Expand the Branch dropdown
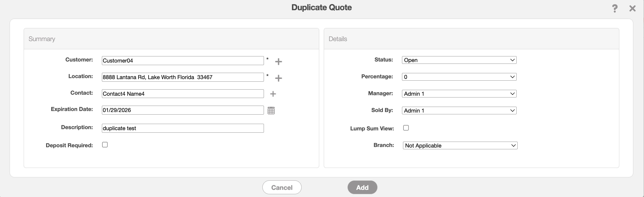Image resolution: width=644 pixels, height=197 pixels. click(460, 145)
